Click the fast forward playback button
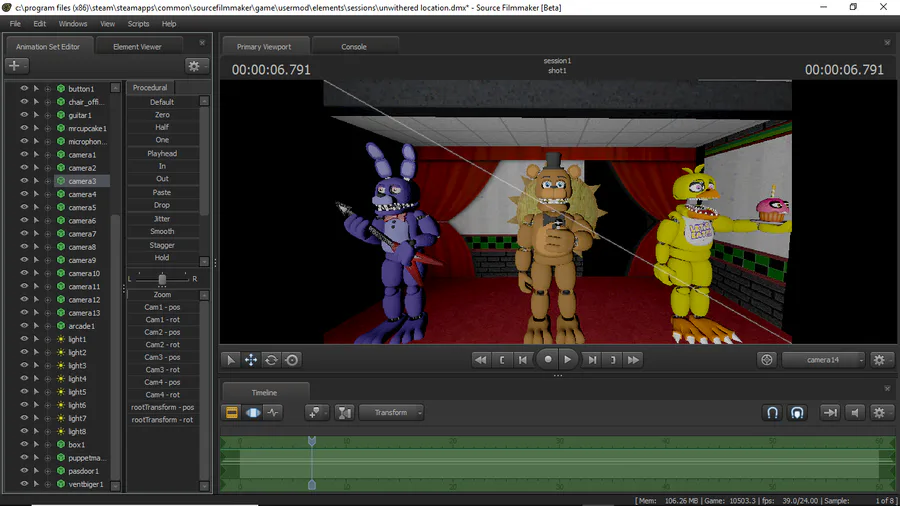 click(634, 360)
